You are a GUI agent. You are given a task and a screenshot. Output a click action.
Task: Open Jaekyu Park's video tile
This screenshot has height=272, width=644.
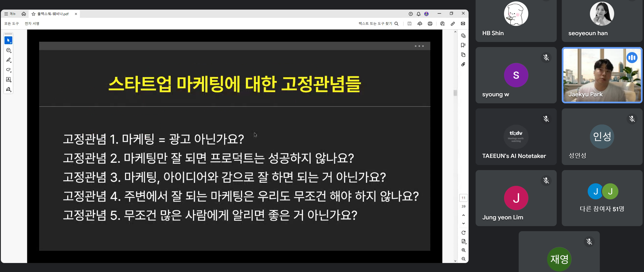pyautogui.click(x=602, y=75)
